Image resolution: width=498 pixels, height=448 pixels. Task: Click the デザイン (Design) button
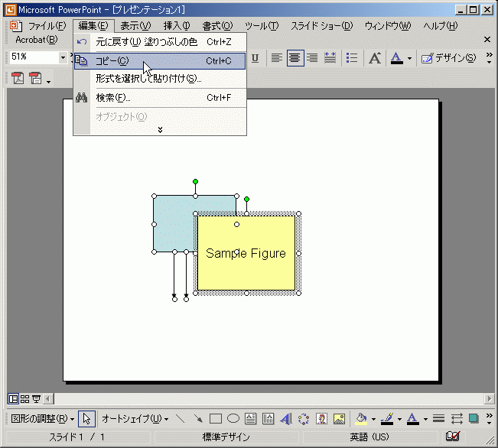coord(448,58)
